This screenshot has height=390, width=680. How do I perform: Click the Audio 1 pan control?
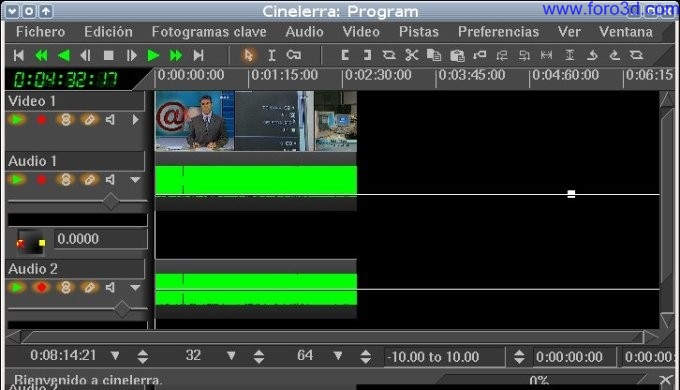(31, 242)
